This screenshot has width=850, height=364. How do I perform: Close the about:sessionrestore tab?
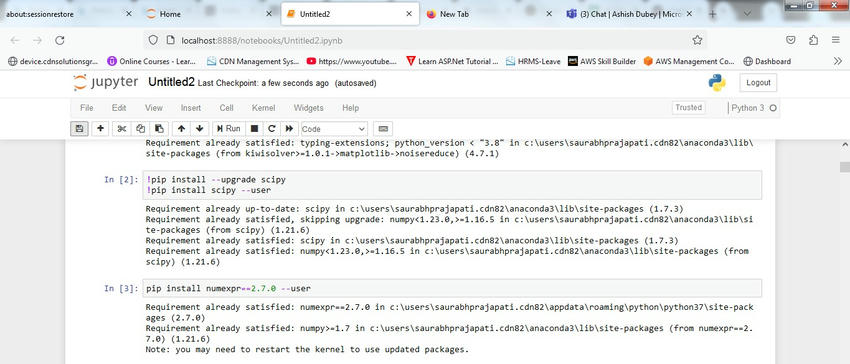(128, 14)
